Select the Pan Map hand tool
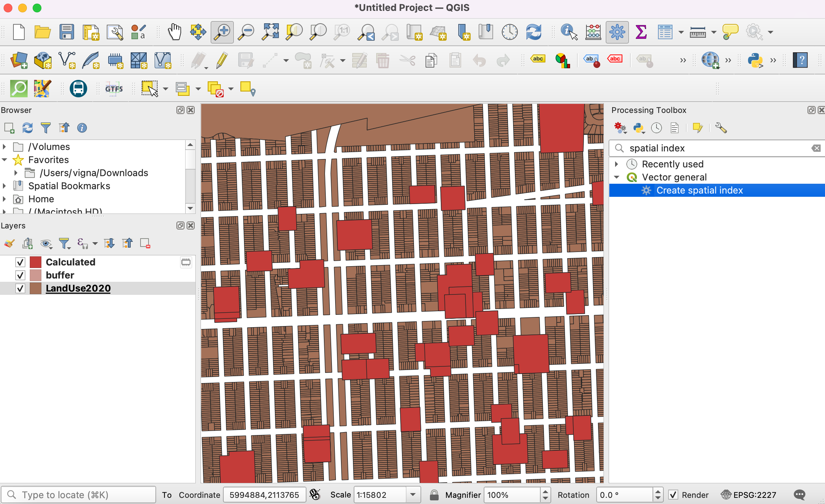 (x=175, y=32)
